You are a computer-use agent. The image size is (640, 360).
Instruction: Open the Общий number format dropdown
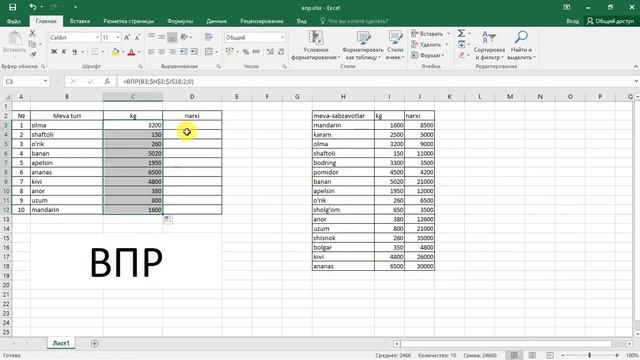point(282,38)
